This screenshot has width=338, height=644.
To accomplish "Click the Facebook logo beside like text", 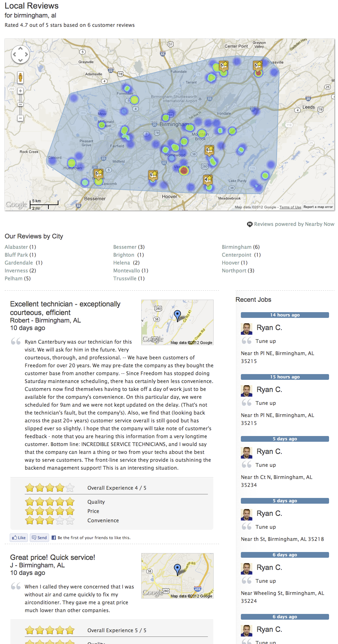I will 54,538.
